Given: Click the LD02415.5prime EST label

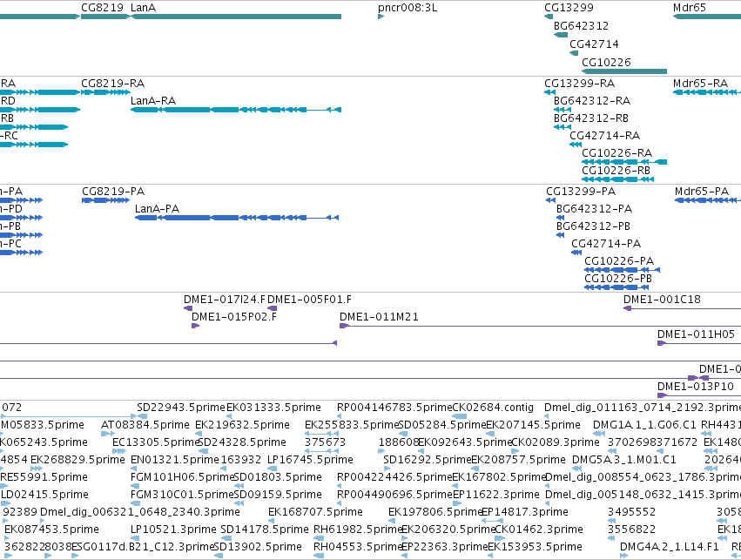Looking at the screenshot, I should (x=44, y=495).
